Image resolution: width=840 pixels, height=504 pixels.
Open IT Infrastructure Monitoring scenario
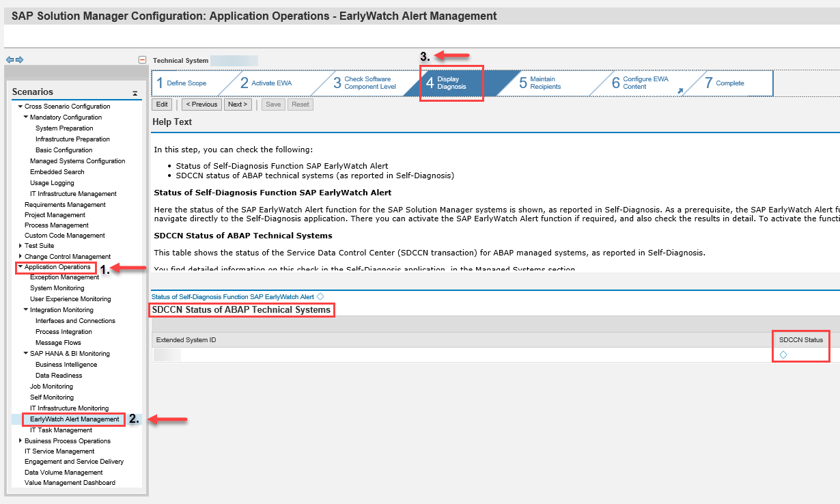pyautogui.click(x=69, y=408)
